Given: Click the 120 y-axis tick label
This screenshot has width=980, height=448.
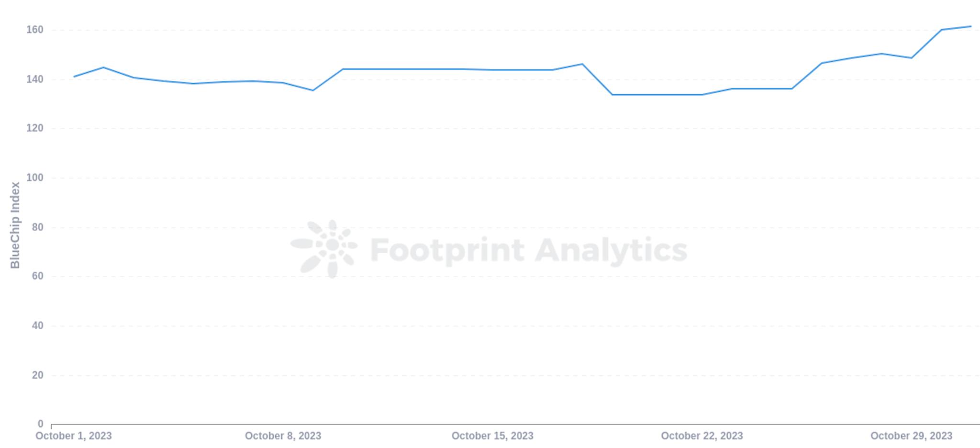Looking at the screenshot, I should 34,128.
